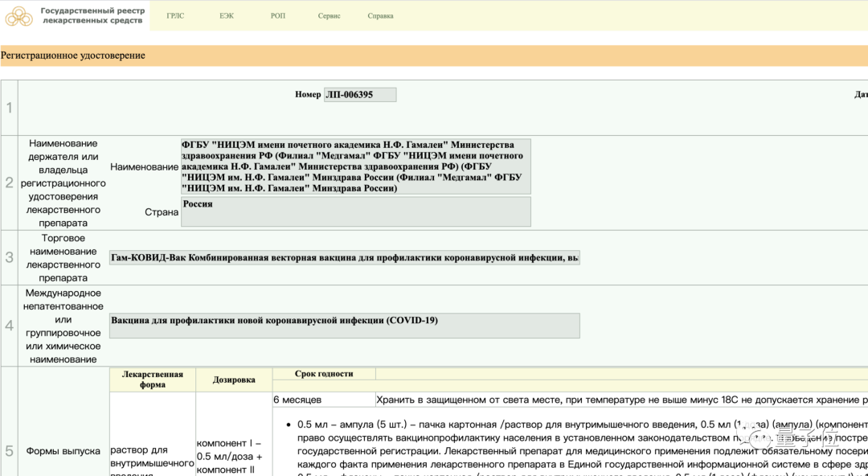Screen dimensions: 868x476
Task: Click the Страна field showing Россия
Action: 356,211
